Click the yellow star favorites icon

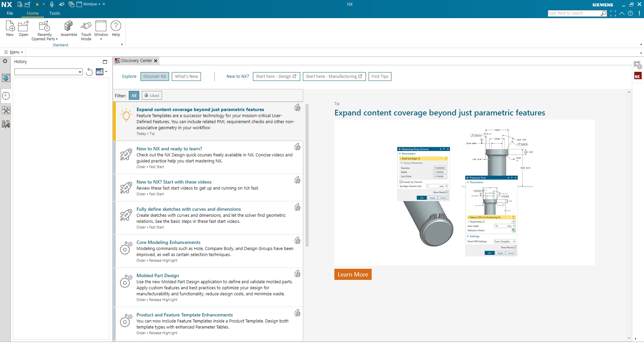pos(37,4)
